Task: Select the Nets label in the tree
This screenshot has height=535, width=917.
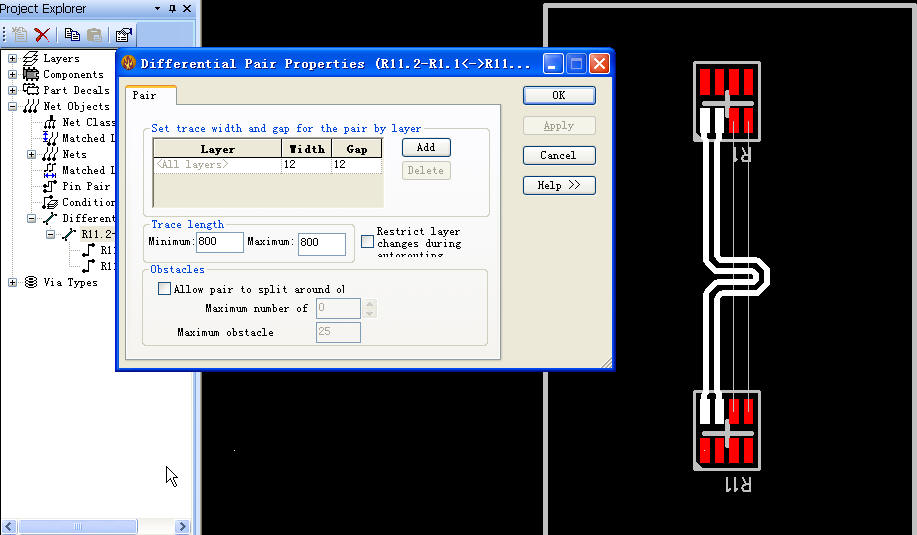Action: click(x=74, y=154)
